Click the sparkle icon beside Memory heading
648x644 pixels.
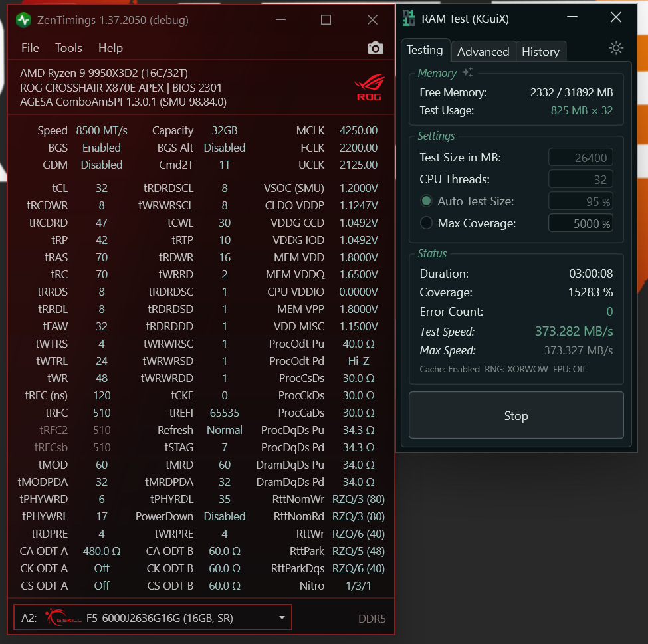tap(467, 72)
